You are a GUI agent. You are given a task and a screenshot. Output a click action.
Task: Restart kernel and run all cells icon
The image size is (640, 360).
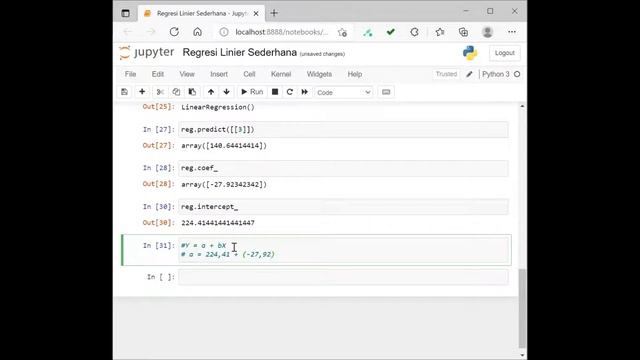304,92
